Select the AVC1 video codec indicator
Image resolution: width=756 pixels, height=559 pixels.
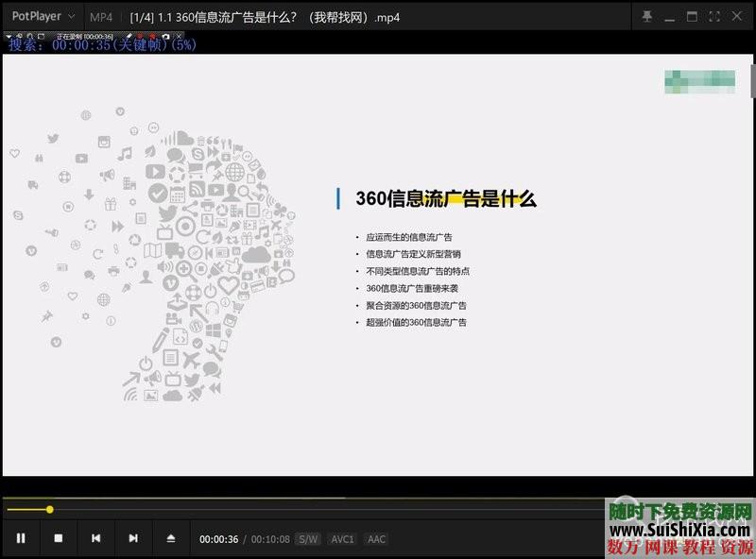[342, 539]
